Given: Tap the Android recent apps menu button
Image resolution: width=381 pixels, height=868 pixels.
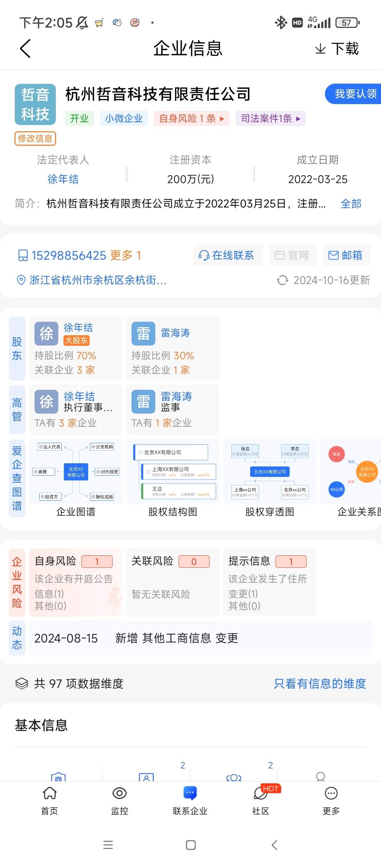Looking at the screenshot, I should pyautogui.click(x=108, y=845).
